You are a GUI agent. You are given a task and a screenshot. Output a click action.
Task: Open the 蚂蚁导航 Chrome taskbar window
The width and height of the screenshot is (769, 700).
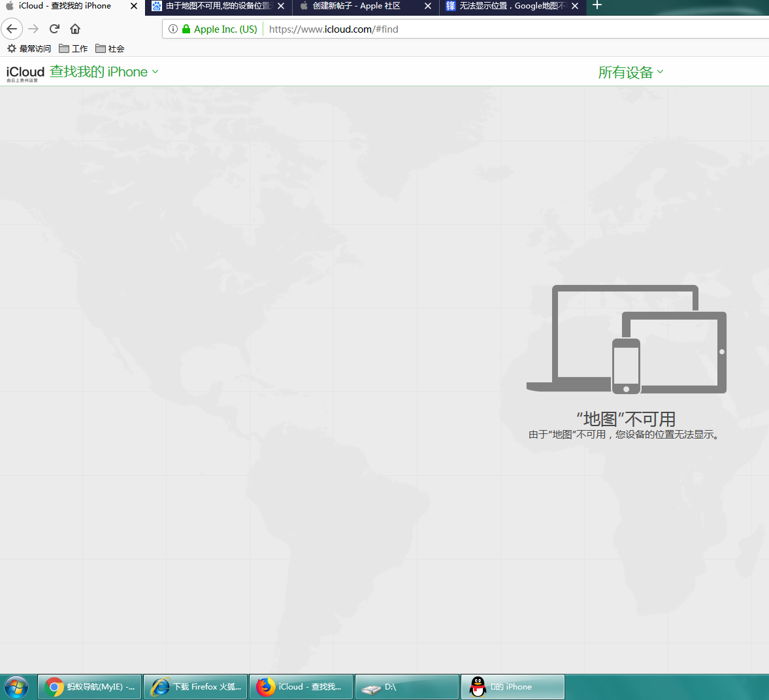(x=90, y=687)
